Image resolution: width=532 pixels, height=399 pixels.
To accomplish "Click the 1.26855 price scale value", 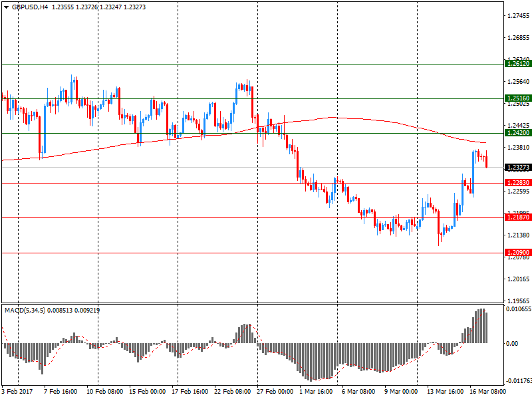I will pos(518,38).
